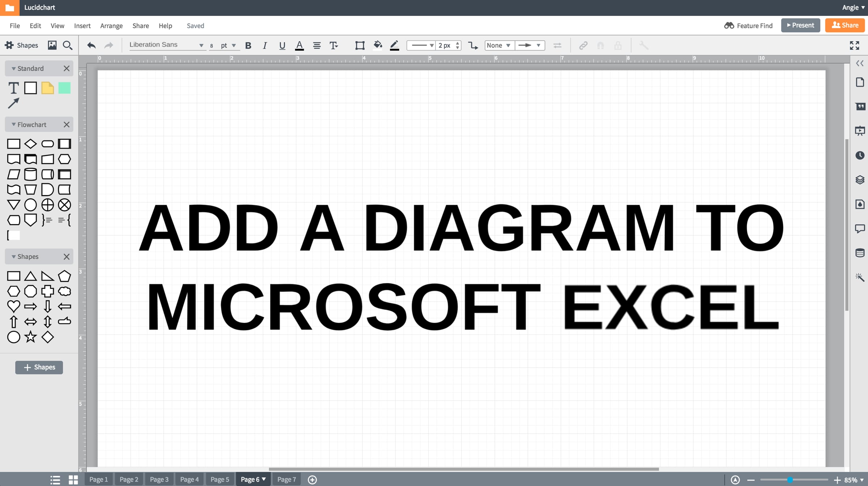Toggle bold formatting
The height and width of the screenshot is (486, 868).
[x=248, y=46]
